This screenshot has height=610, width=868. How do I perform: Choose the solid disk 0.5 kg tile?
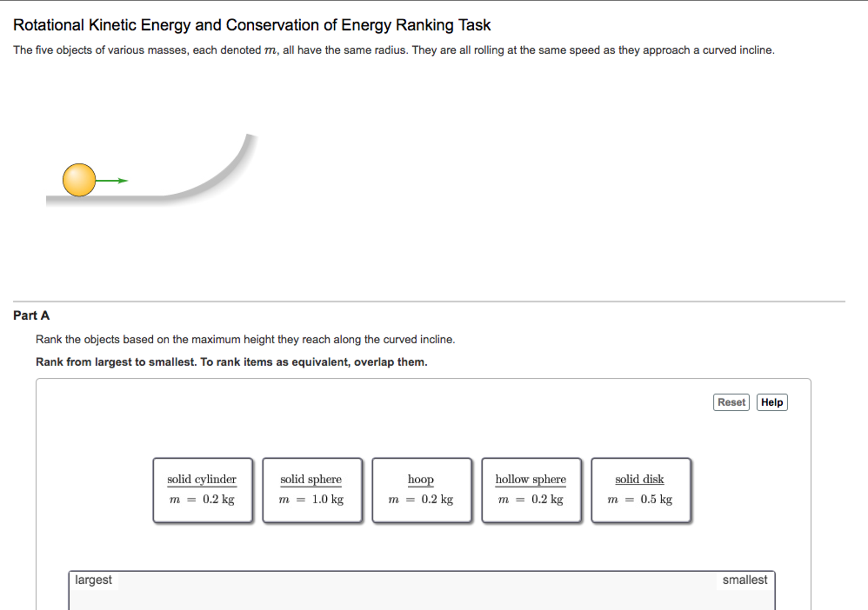pyautogui.click(x=640, y=490)
